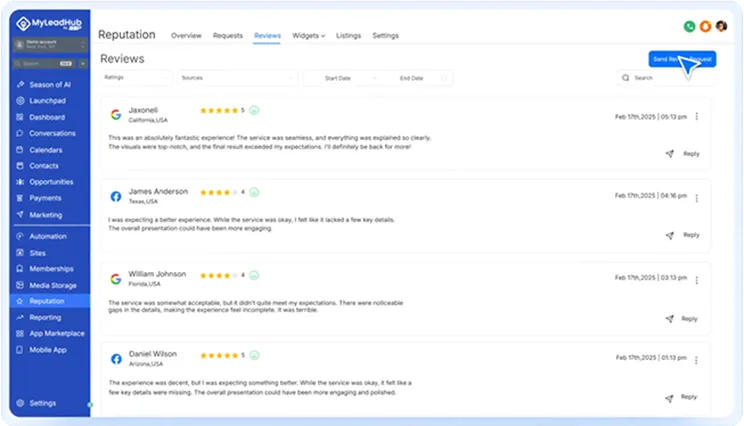Expand the Widgets tab menu
This screenshot has height=426, width=744.
(x=308, y=36)
